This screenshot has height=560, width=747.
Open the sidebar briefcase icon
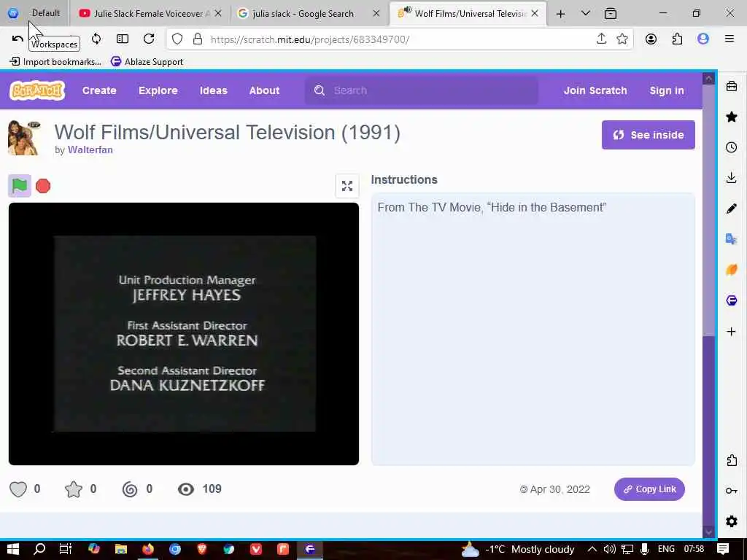point(732,86)
